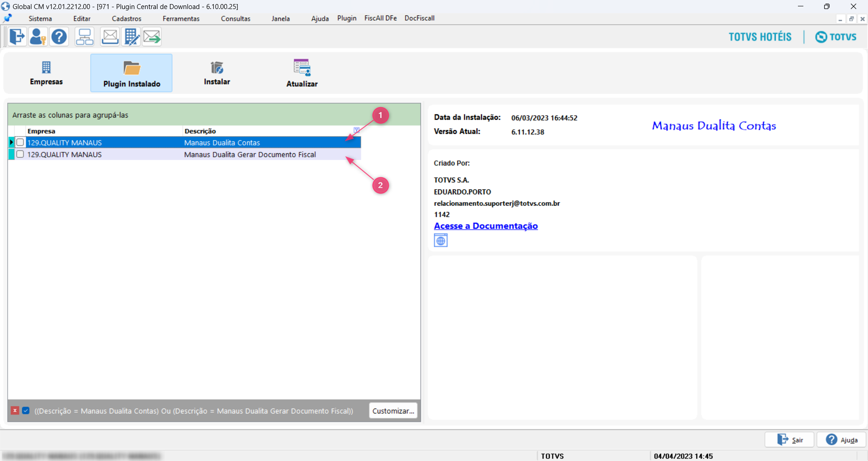868x461 pixels.
Task: Minimize the inner plugin window
Action: (840, 19)
